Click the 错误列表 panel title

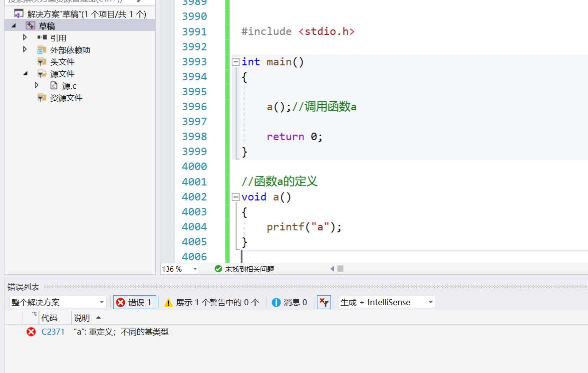point(23,287)
